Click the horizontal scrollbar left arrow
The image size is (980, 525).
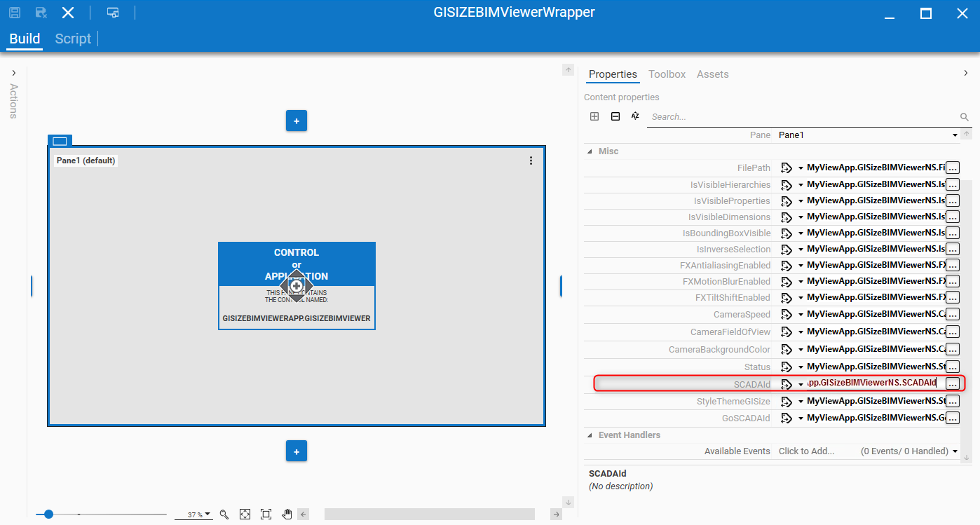[x=304, y=514]
